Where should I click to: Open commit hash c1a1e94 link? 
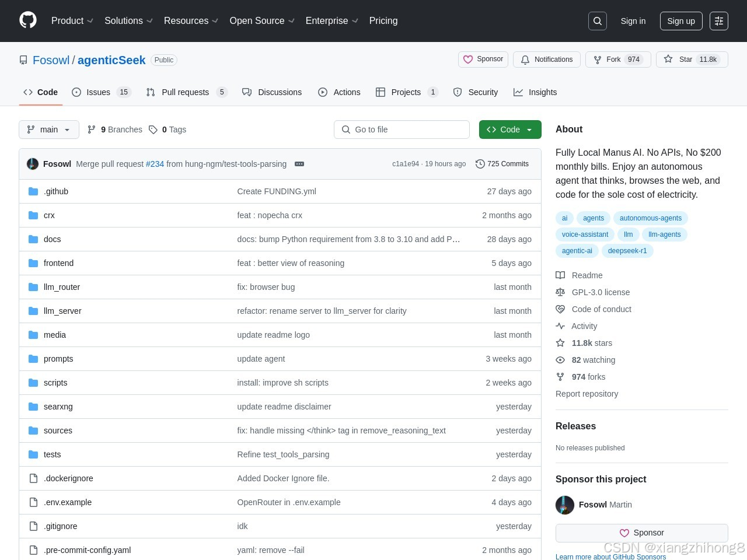click(x=406, y=164)
